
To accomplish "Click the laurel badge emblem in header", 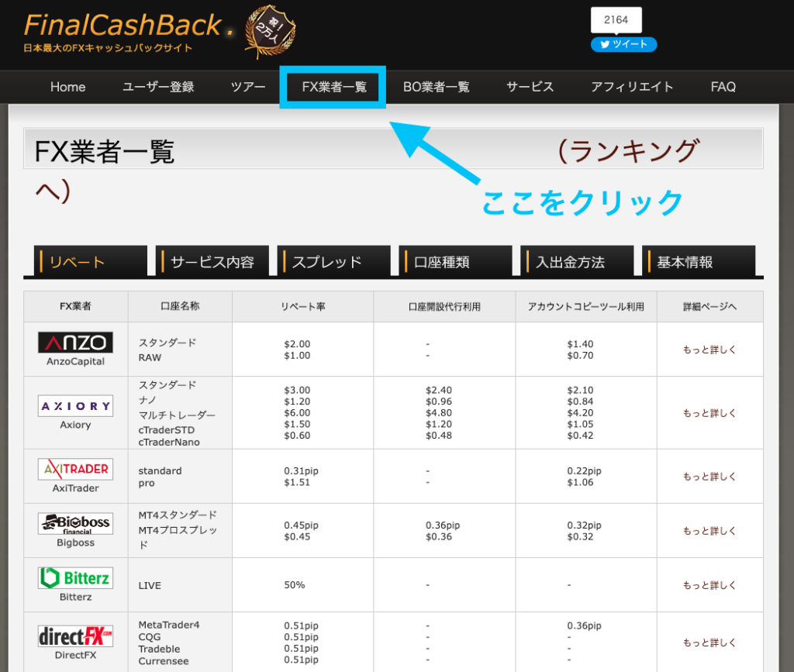I will tap(270, 31).
